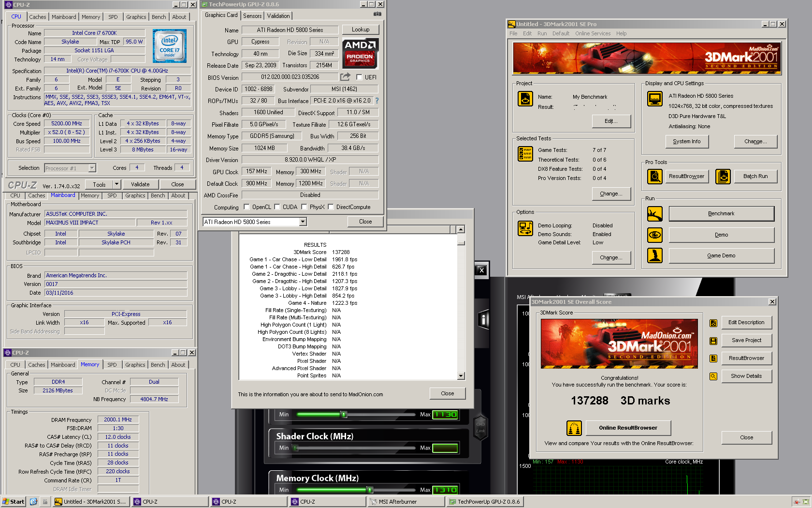Open the Tools dropdown arrow in CPU-Z
Screen dimensions: 812x508
click(x=116, y=184)
